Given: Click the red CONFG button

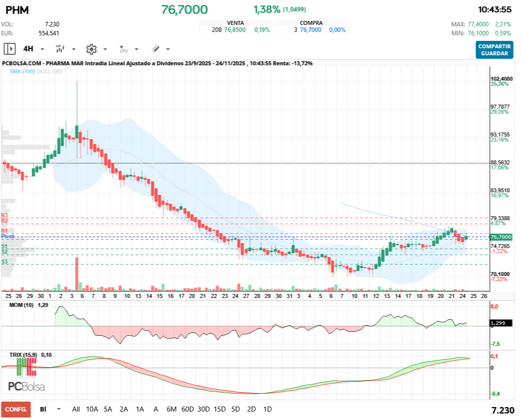Looking at the screenshot, I should pos(15,409).
